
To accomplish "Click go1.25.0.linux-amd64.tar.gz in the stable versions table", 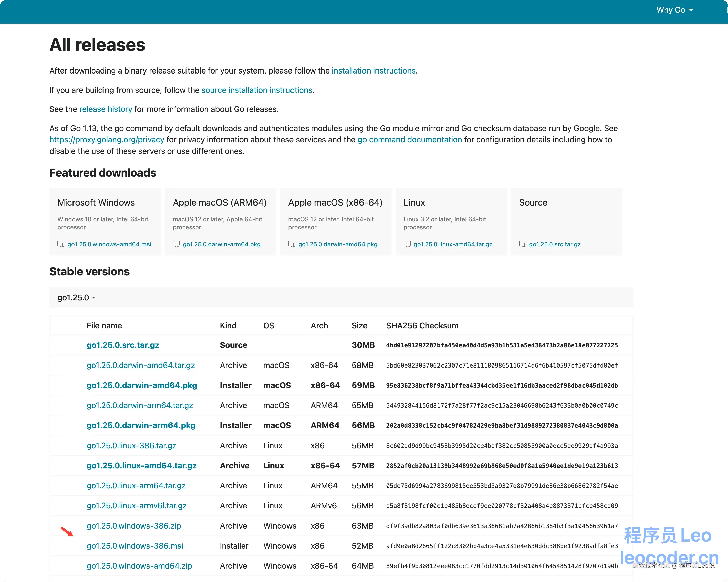I will point(141,466).
